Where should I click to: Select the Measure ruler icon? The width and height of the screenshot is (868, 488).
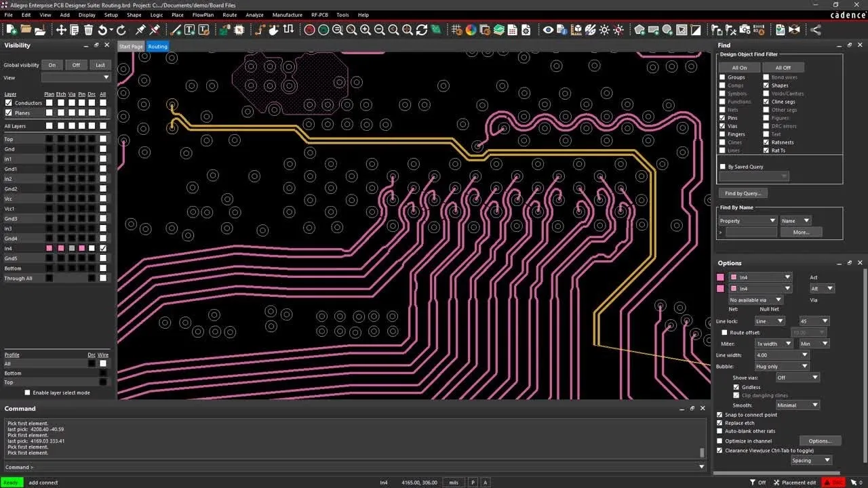click(x=576, y=30)
